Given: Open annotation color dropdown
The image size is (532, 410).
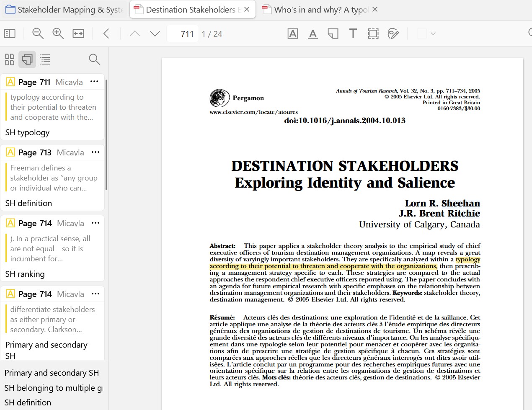Looking at the screenshot, I should click(433, 34).
